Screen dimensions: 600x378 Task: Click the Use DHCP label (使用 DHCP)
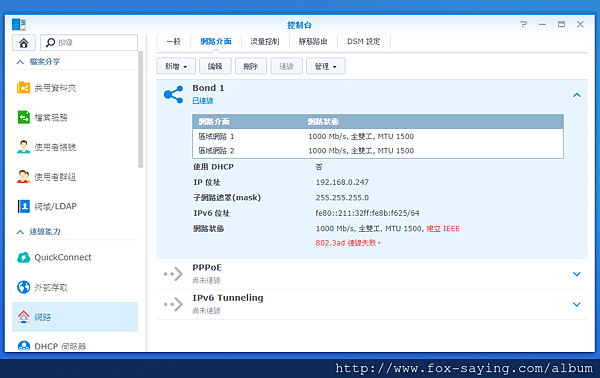[x=214, y=167]
